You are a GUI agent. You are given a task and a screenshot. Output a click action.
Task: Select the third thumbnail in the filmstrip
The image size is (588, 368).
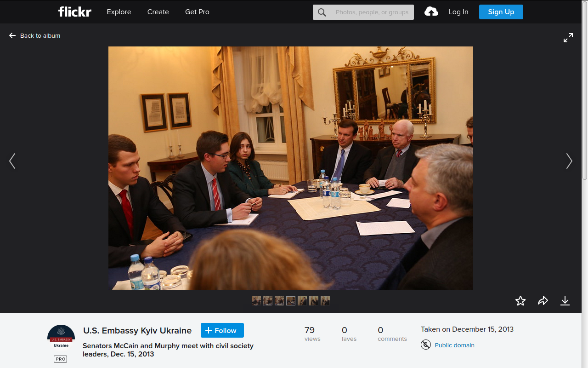click(279, 301)
